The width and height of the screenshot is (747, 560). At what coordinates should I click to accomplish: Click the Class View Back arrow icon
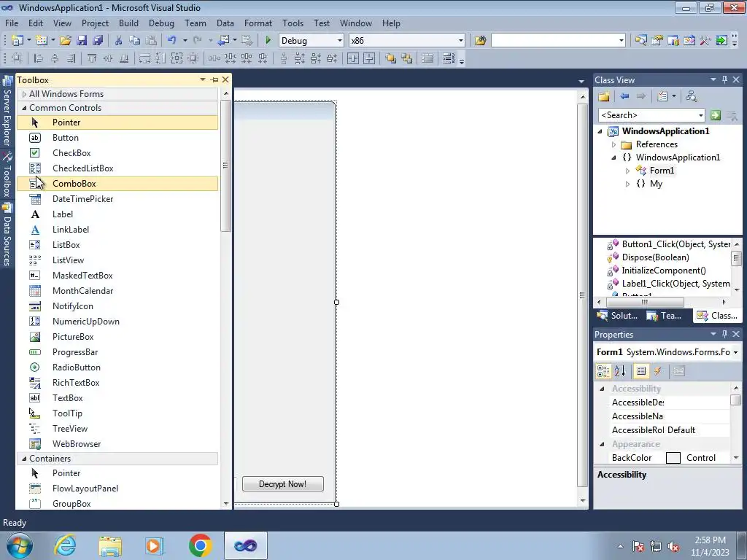click(x=624, y=97)
